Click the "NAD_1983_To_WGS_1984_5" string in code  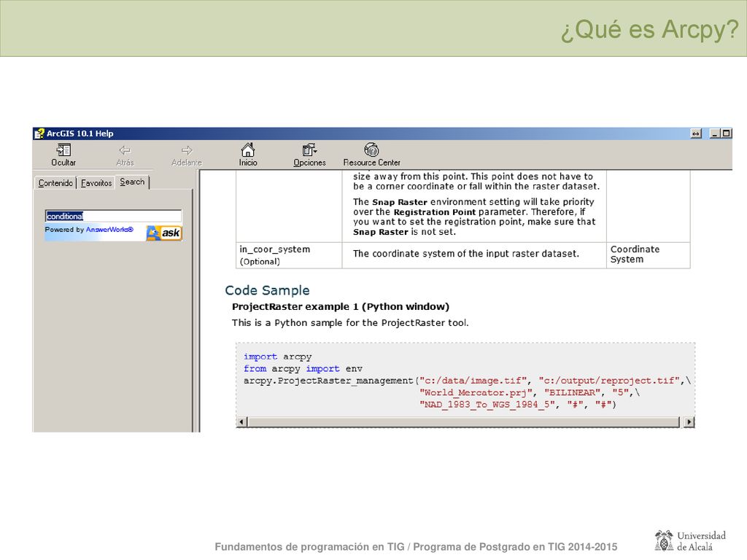pos(488,404)
